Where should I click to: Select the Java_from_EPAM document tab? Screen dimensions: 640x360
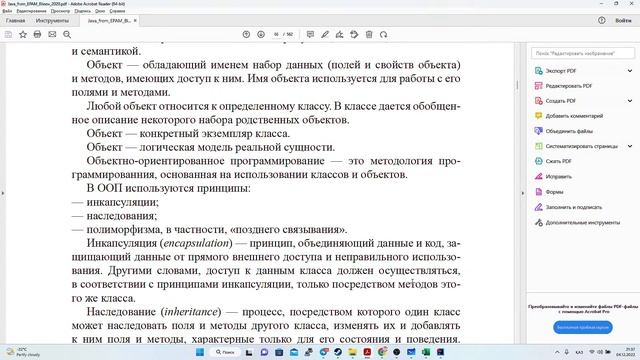(x=109, y=20)
